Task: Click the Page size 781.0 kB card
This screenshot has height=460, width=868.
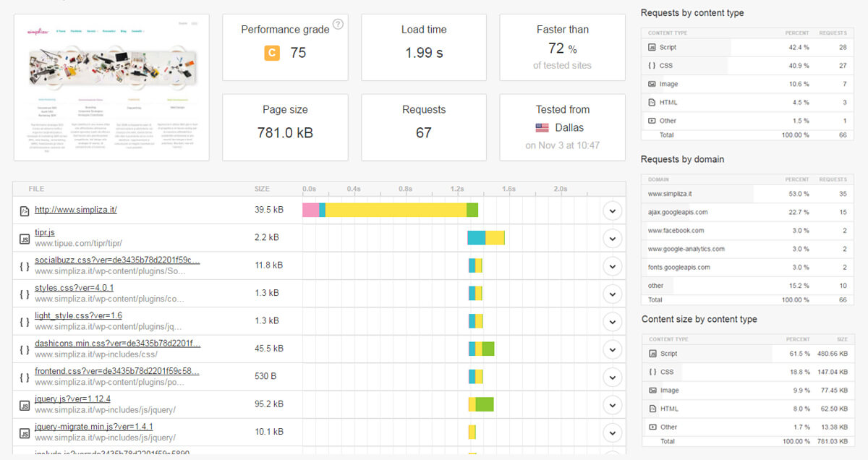Action: (x=285, y=127)
